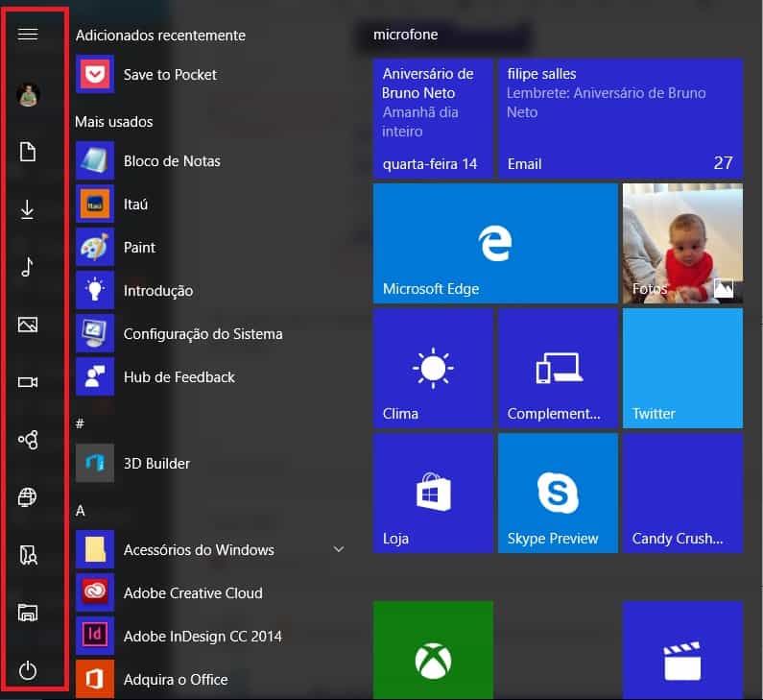The width and height of the screenshot is (763, 700).
Task: Open the Music folder icon
Action: click(28, 267)
